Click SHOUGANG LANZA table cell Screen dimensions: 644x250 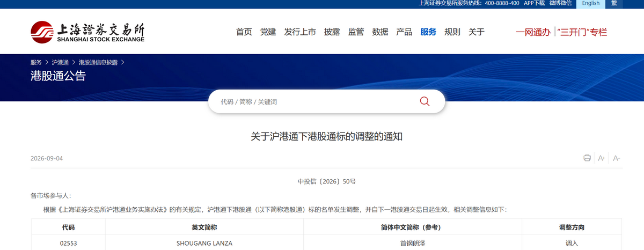click(204, 243)
